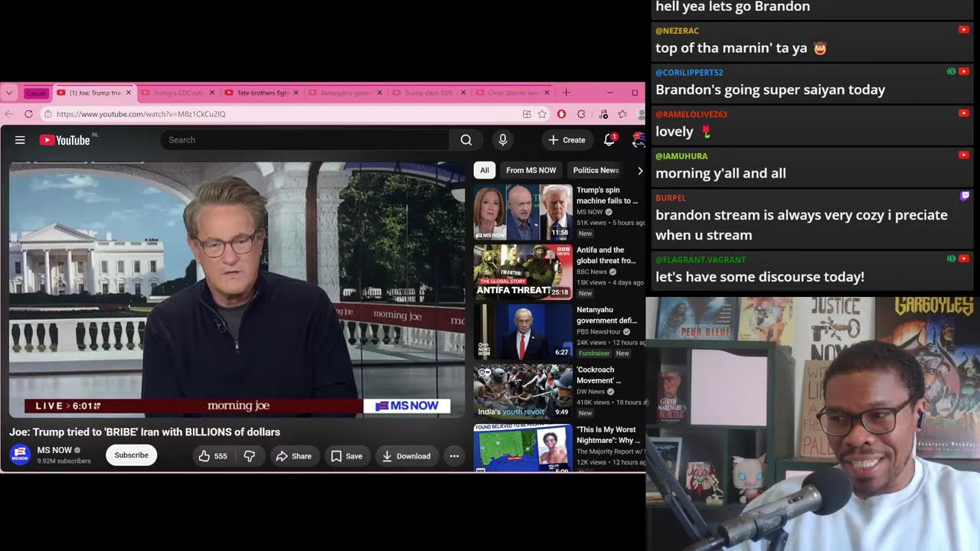Open 'India's youth revolt' DW video thumbnail
This screenshot has width=980, height=551.
(523, 391)
